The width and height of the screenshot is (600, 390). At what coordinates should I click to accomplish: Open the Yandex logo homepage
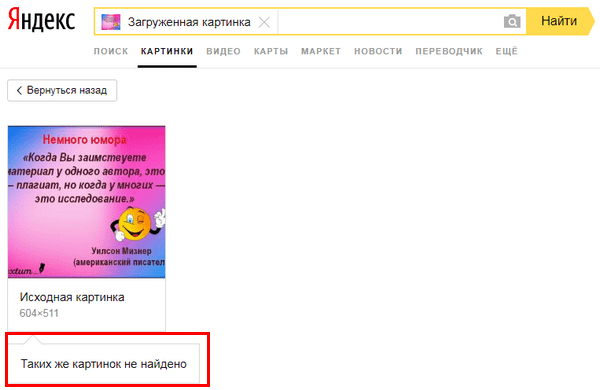point(41,20)
